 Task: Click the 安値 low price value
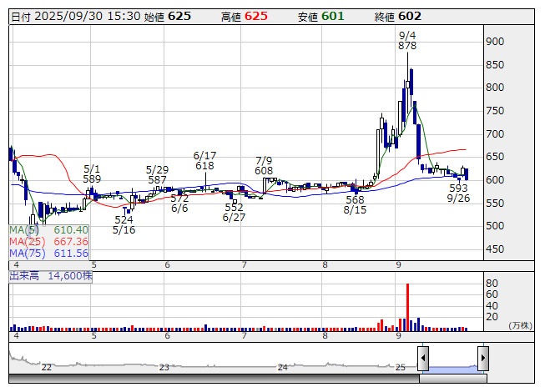point(333,16)
